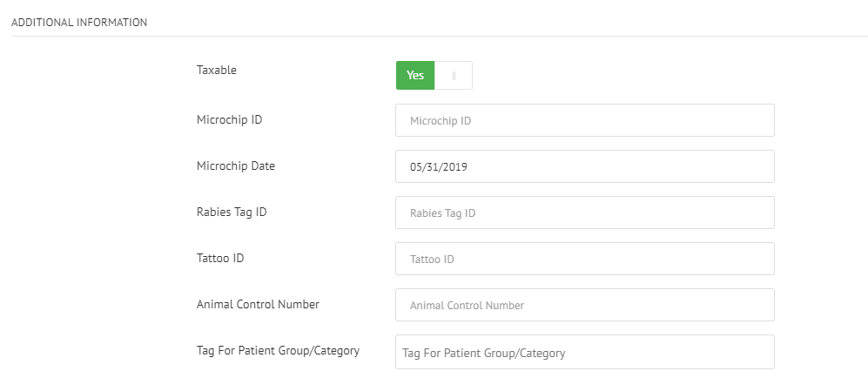Click the Animal Control Number label
The image size is (868, 378).
(259, 304)
